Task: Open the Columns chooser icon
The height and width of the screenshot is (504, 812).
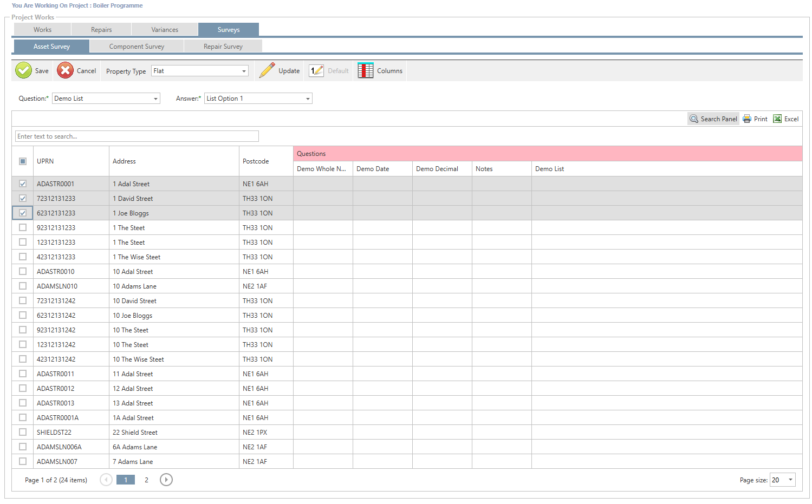Action: click(x=366, y=70)
